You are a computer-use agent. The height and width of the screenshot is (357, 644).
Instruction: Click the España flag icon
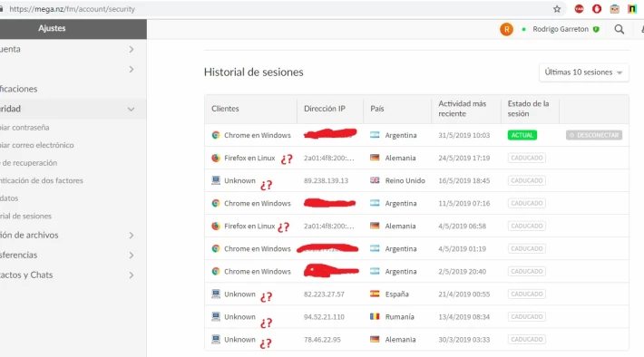click(x=375, y=294)
